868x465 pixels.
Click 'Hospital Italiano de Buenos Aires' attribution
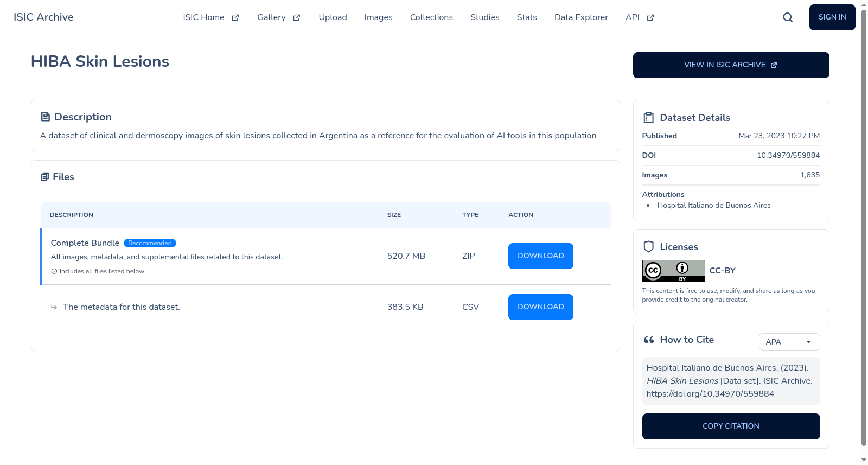click(x=714, y=205)
